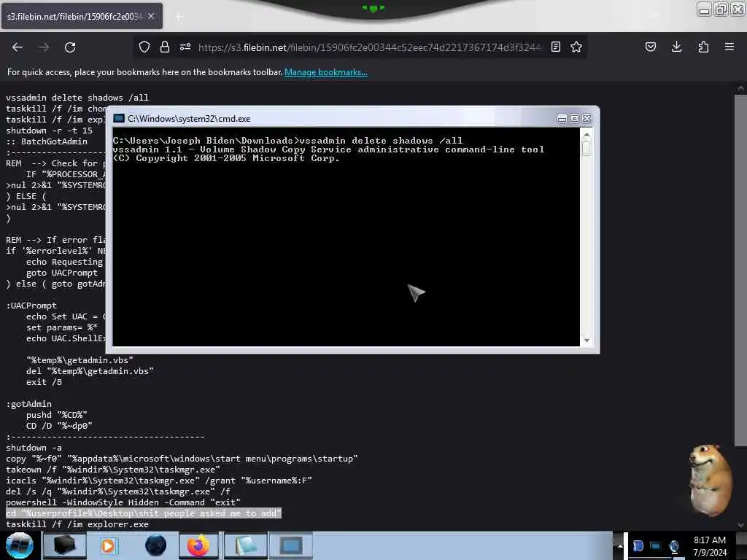Viewport: 747px width, 560px height.
Task: Click the action center flag tray icon
Action: [638, 545]
